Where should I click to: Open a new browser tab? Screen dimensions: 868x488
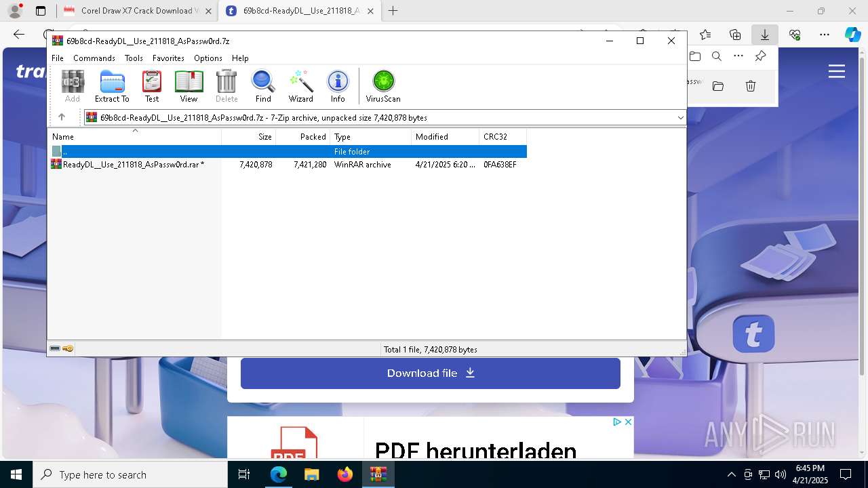coord(393,11)
